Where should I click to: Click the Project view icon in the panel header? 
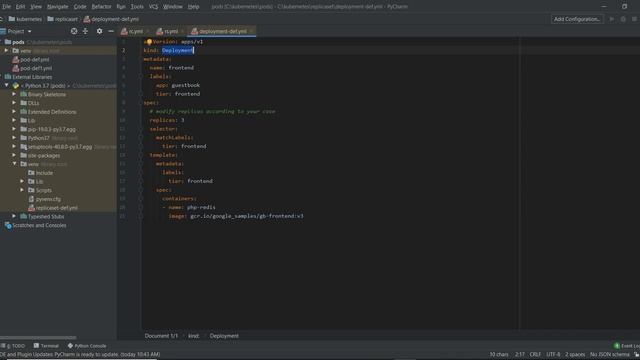click(3, 31)
